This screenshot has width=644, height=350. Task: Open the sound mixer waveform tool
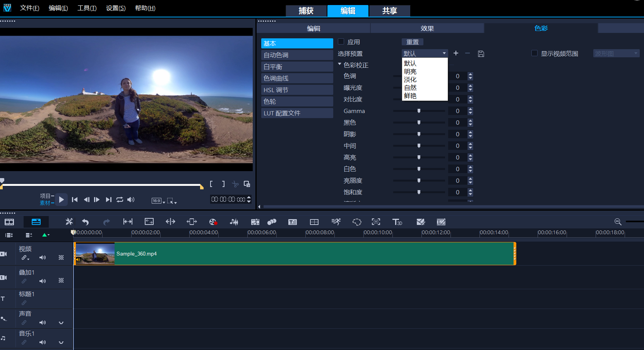(x=234, y=222)
